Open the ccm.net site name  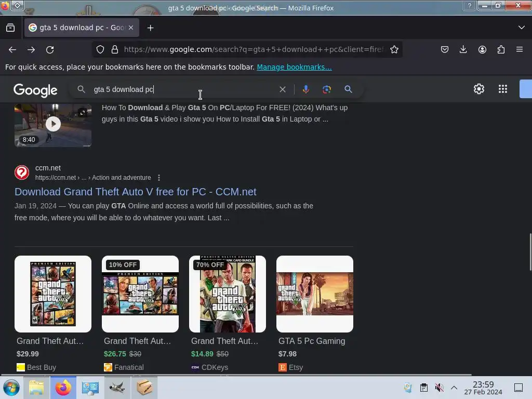pyautogui.click(x=48, y=168)
